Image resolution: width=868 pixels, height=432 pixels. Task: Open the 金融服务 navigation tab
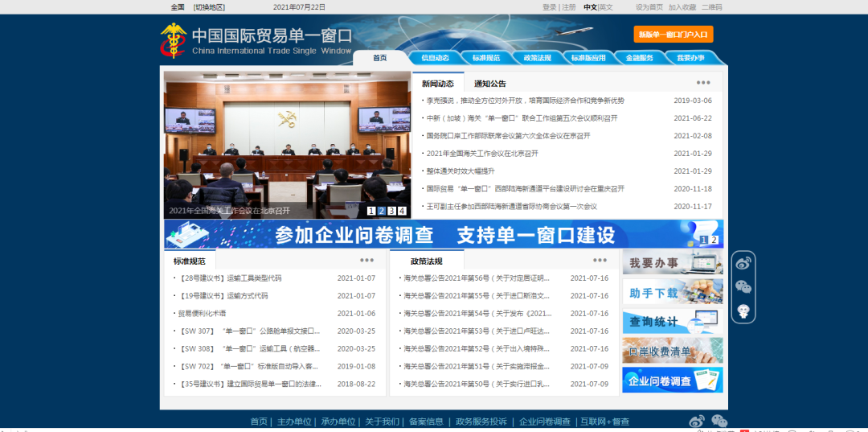[640, 58]
